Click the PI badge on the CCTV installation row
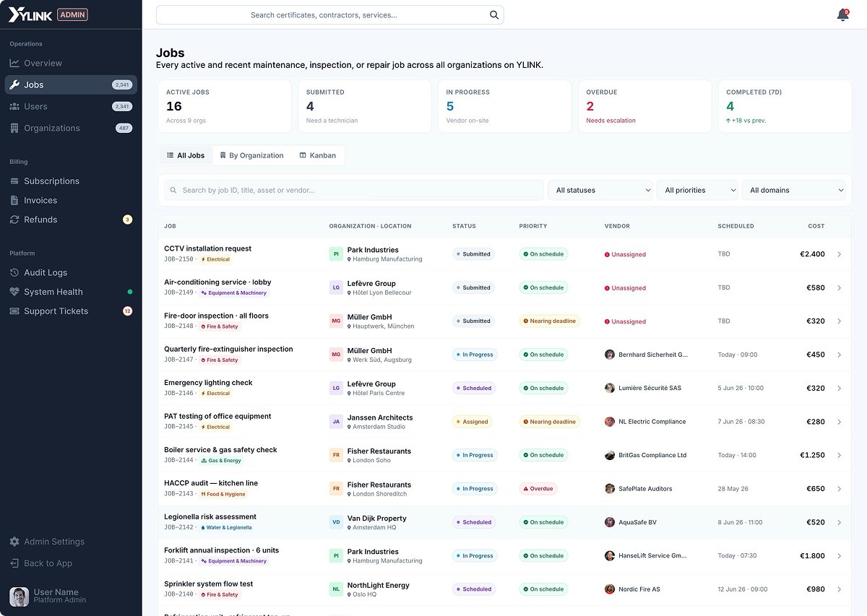 [x=336, y=254]
